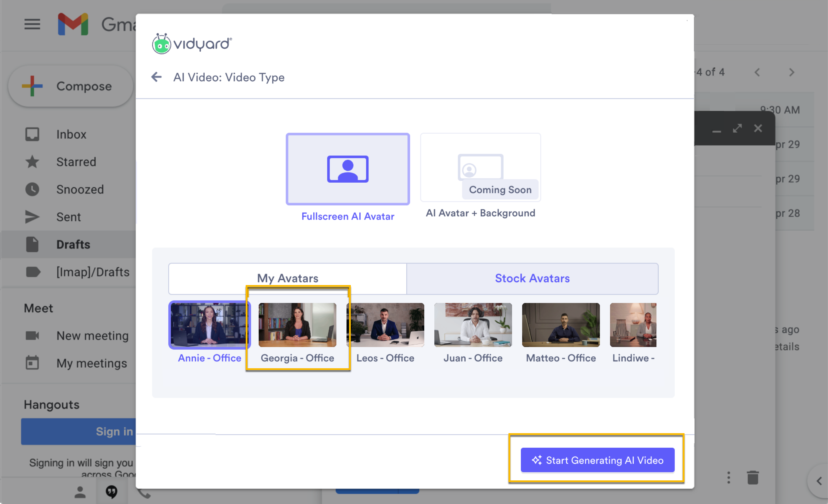Viewport: 828px width, 504px height.
Task: Open My meetings in Meet
Action: 92,363
